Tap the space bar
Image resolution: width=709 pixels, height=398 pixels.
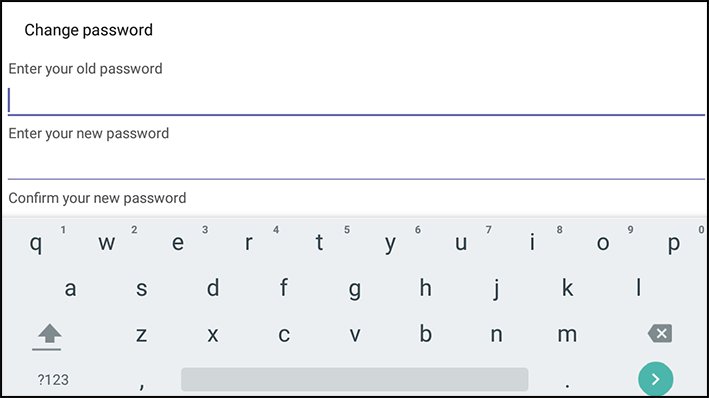(x=354, y=379)
